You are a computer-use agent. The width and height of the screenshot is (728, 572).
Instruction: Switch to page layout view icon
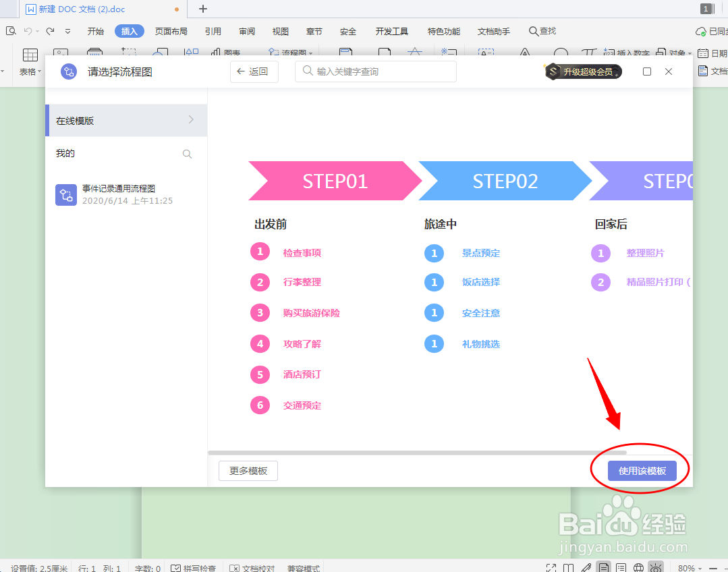[x=603, y=567]
